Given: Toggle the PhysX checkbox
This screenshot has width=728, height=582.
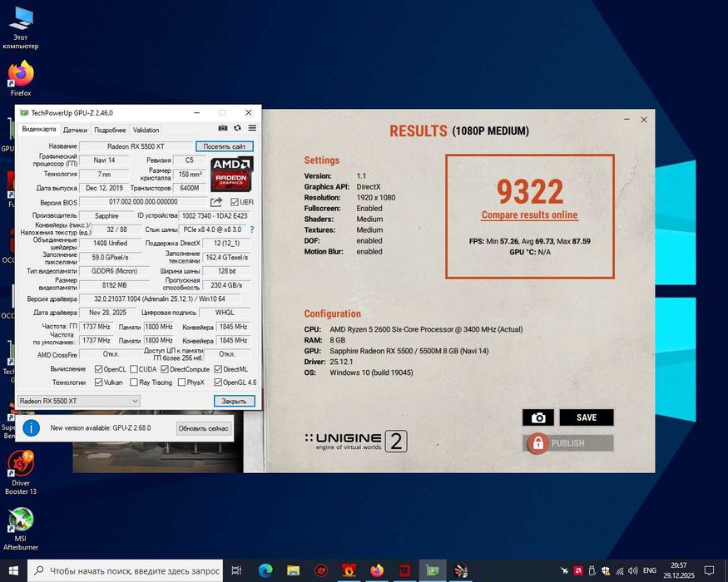Looking at the screenshot, I should (x=182, y=382).
